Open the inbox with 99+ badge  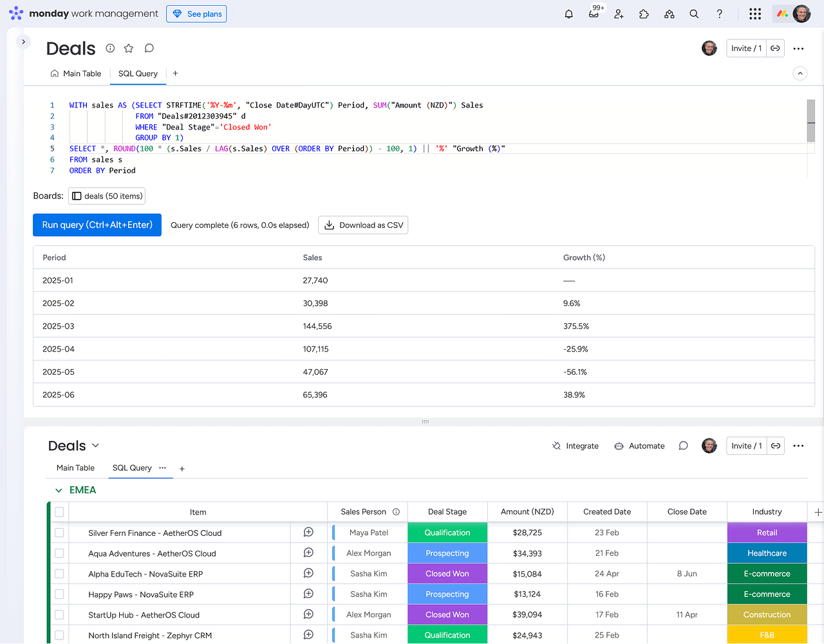tap(594, 14)
